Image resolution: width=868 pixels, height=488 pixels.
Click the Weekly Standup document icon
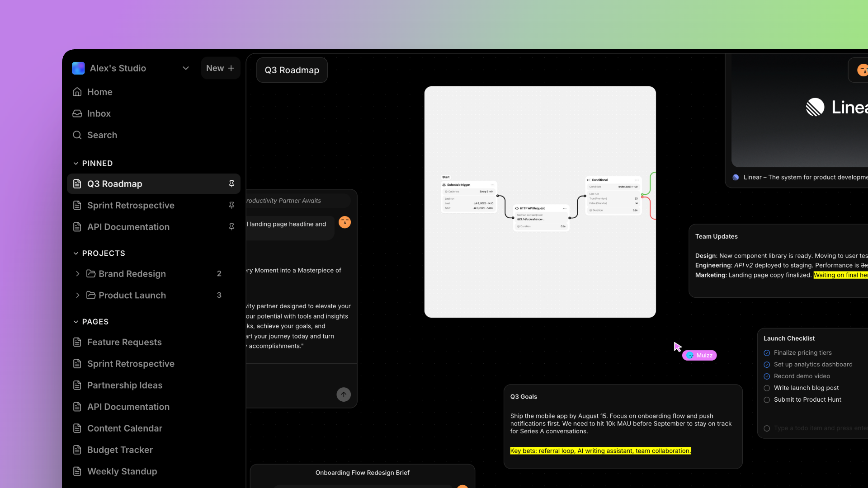pos(76,471)
